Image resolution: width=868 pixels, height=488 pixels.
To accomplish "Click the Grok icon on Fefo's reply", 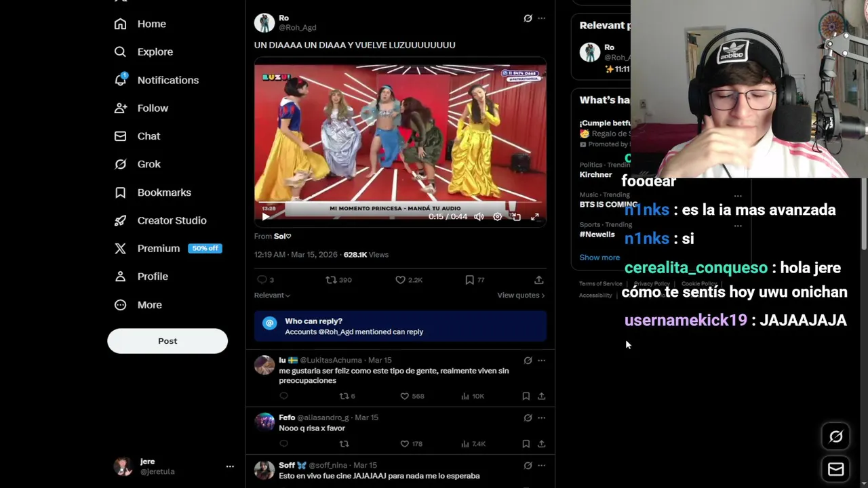I will [x=528, y=418].
